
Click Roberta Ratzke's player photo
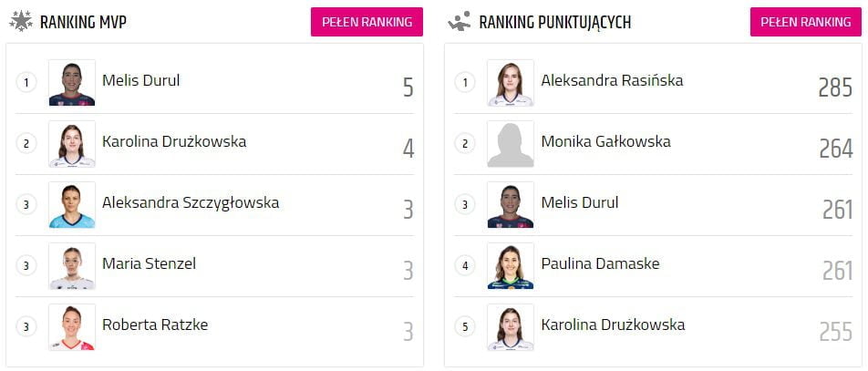click(72, 327)
